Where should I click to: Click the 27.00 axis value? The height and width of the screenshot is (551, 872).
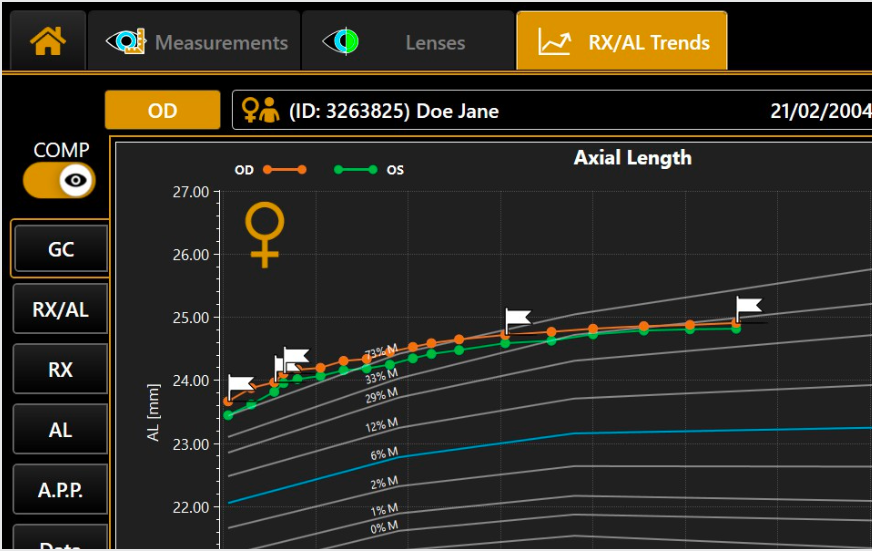pyautogui.click(x=191, y=192)
